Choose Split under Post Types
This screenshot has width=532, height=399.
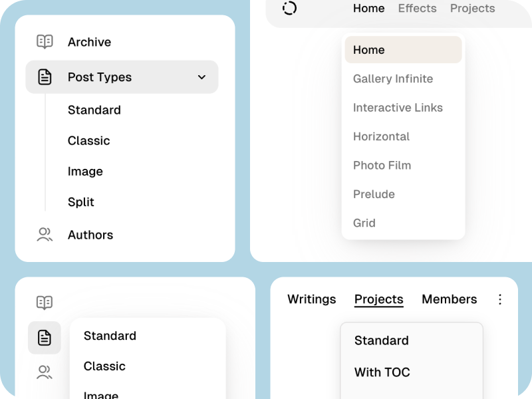tap(80, 202)
